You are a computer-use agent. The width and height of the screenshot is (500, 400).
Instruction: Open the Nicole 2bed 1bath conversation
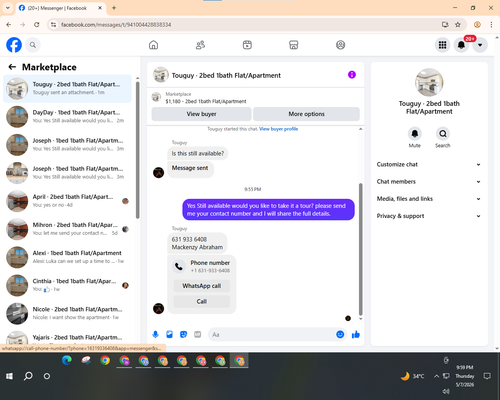(x=67, y=313)
